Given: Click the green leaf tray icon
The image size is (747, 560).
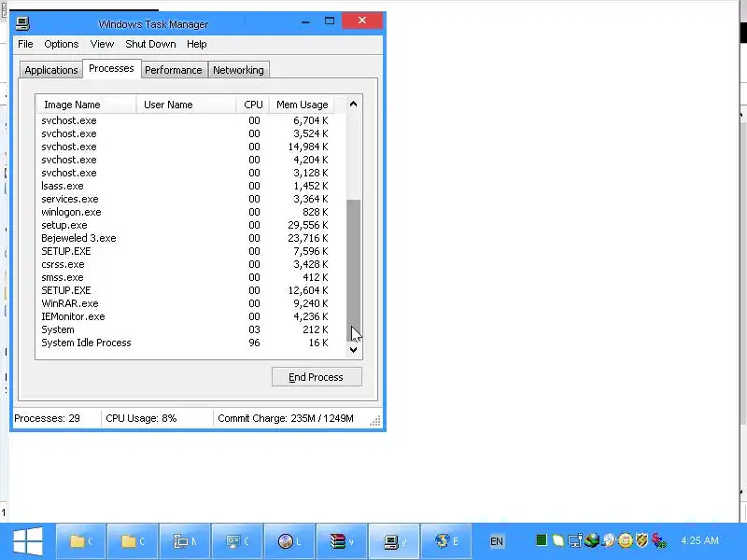Looking at the screenshot, I should 557,540.
